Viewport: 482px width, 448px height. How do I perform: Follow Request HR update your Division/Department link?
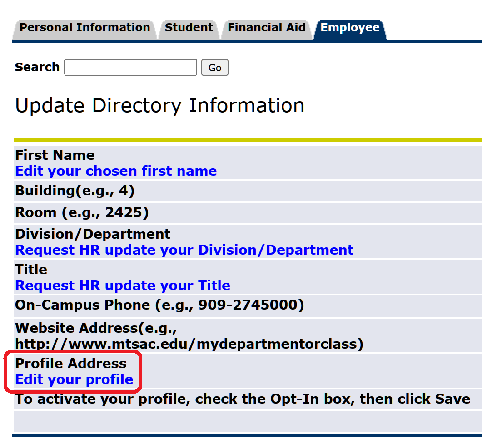point(184,250)
